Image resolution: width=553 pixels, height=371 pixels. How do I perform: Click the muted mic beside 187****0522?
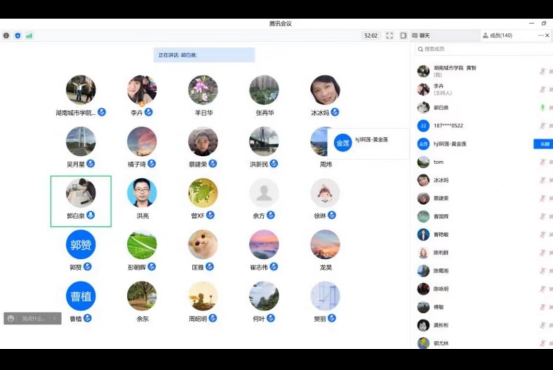pyautogui.click(x=542, y=126)
